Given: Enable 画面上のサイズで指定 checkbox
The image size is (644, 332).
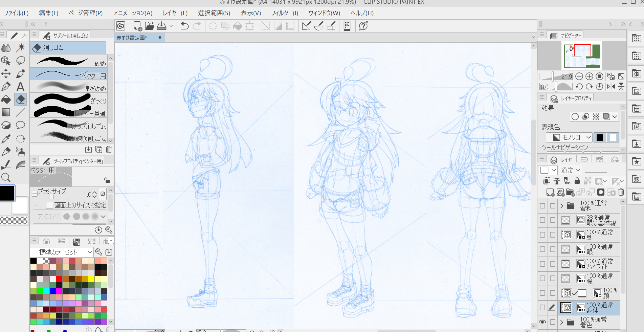Looking at the screenshot, I should tap(50, 205).
